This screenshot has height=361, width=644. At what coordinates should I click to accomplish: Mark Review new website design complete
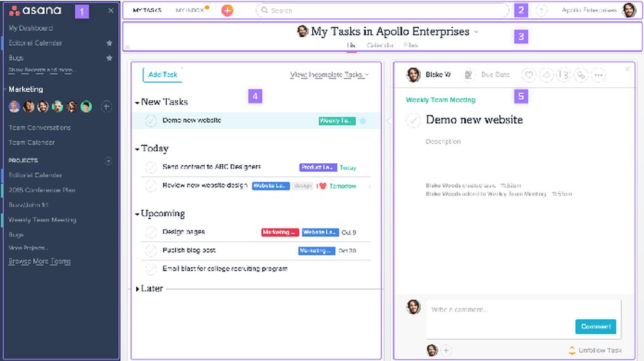click(x=151, y=185)
